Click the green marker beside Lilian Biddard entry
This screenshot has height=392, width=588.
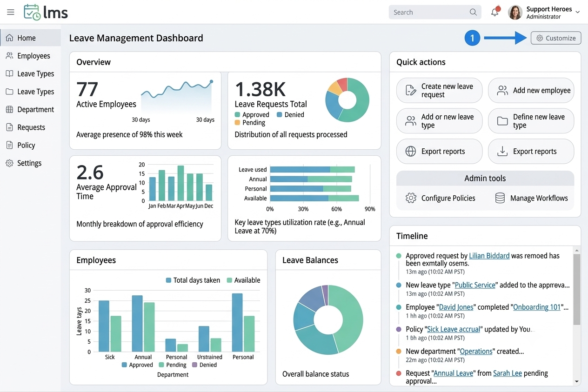click(x=399, y=256)
